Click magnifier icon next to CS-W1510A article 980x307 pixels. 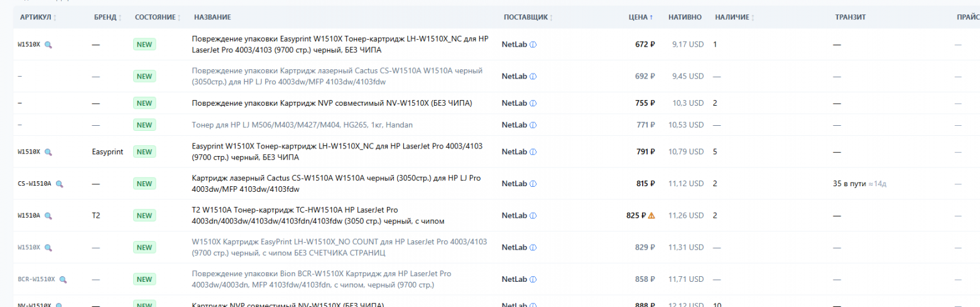point(60,184)
